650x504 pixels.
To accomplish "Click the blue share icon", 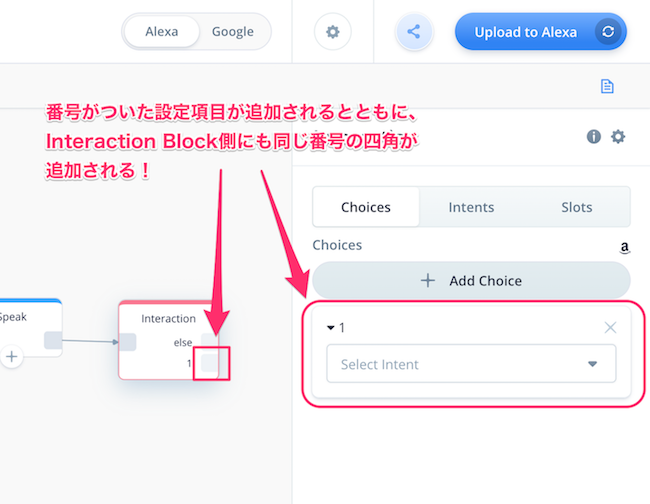I will [414, 32].
